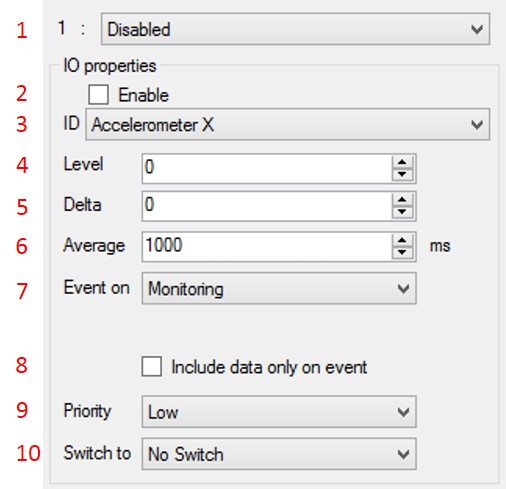This screenshot has width=506, height=489.
Task: Open the Switch to No Switch dropdown
Action: [x=279, y=454]
